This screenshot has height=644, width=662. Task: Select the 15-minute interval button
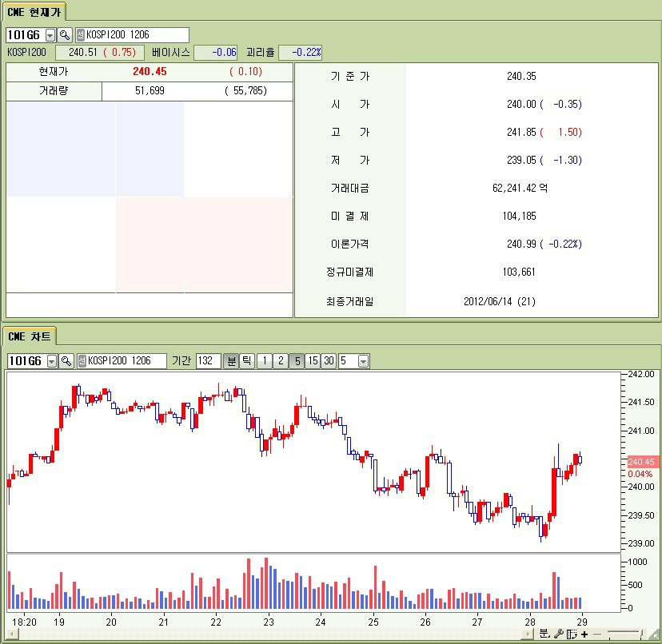[x=313, y=361]
